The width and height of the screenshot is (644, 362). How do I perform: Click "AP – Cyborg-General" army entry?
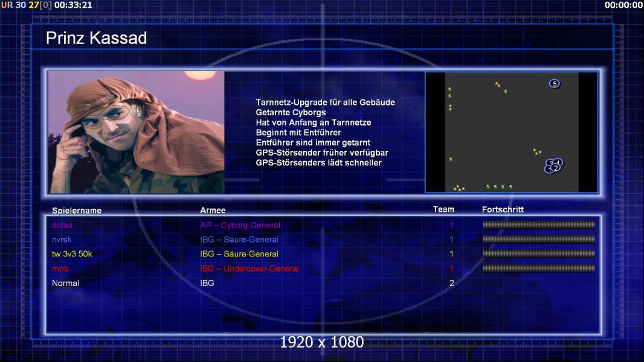coord(240,225)
